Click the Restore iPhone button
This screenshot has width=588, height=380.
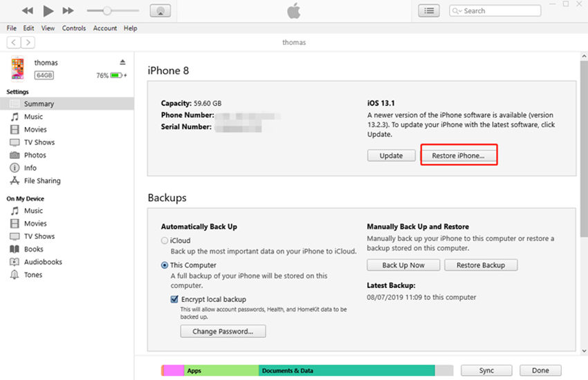pyautogui.click(x=458, y=155)
